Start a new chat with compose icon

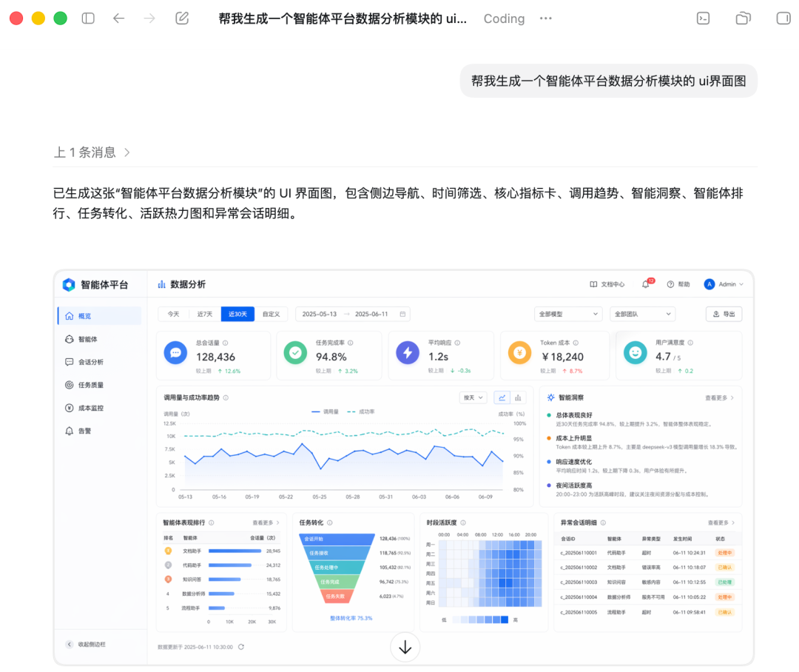[182, 19]
